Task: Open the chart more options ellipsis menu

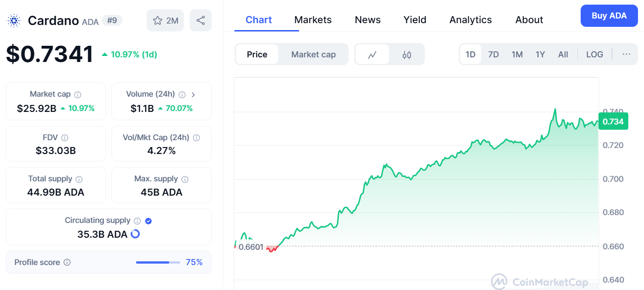Action: coord(626,54)
